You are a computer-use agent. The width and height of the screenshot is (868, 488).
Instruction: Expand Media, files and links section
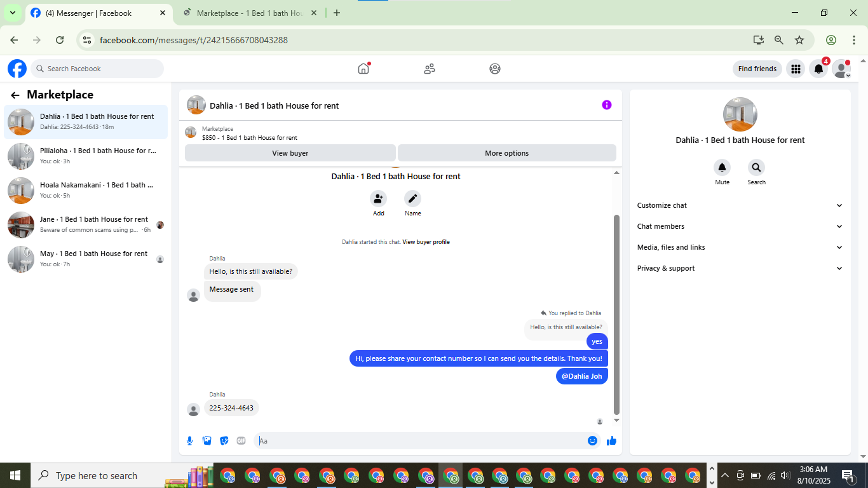(740, 247)
